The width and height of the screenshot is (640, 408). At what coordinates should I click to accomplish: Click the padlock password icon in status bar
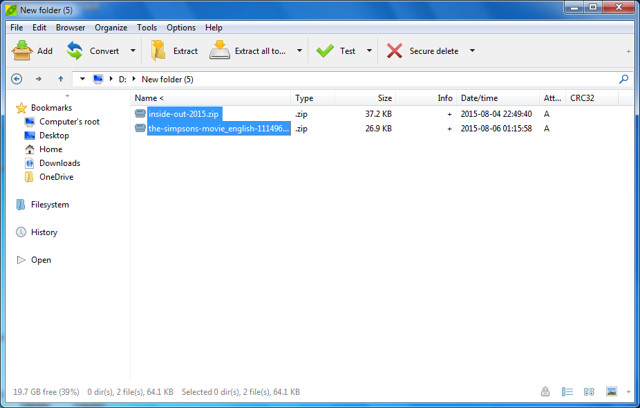point(545,391)
